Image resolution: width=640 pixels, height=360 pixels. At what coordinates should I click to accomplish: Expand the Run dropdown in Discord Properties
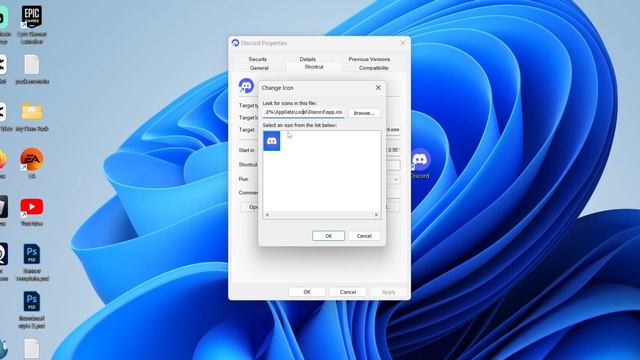tap(395, 180)
